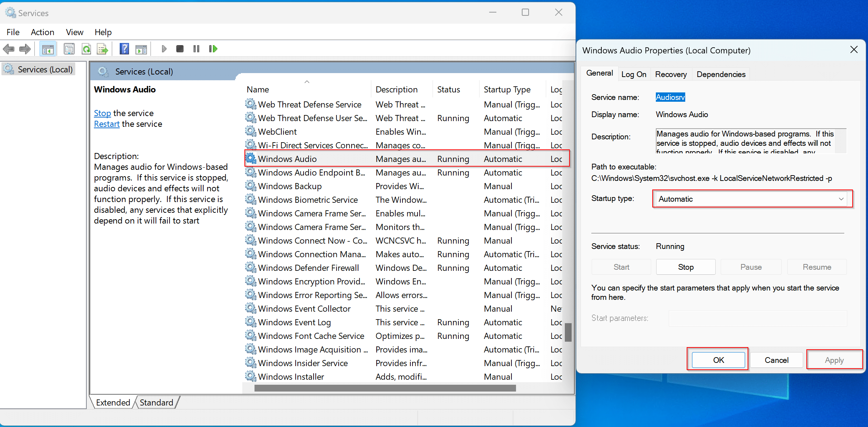
Task: Open the Startup type dropdown
Action: point(752,199)
